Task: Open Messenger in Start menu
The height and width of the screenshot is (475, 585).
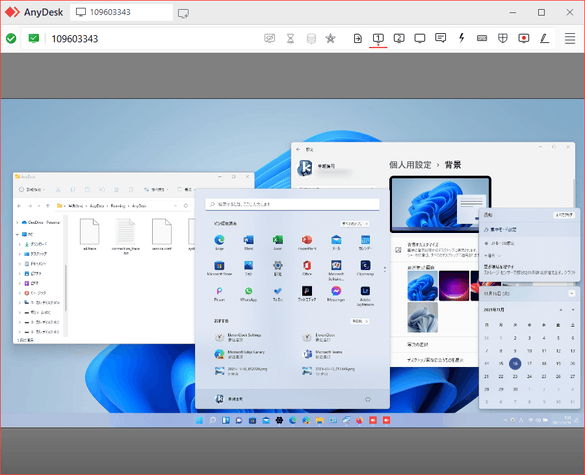Action: pos(336,294)
